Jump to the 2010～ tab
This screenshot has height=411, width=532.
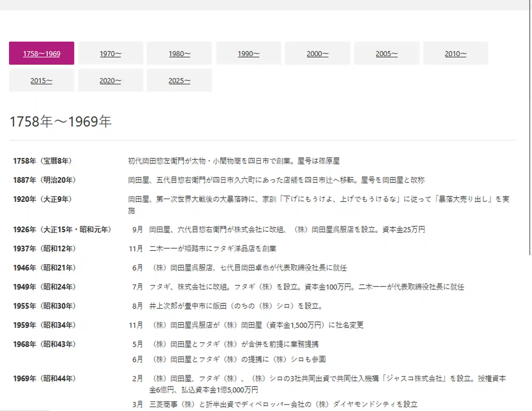(456, 53)
